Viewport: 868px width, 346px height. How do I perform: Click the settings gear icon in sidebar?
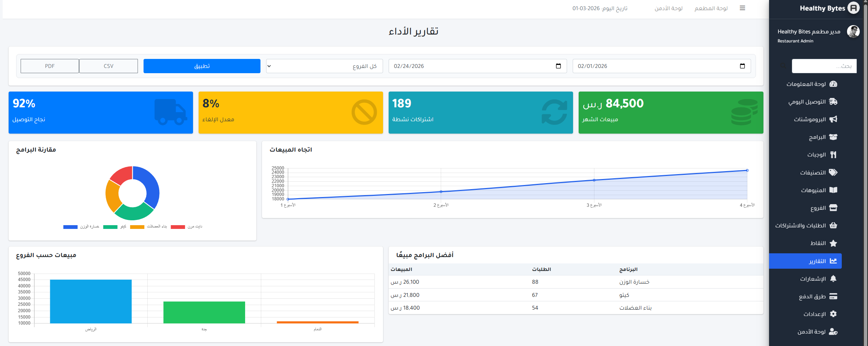pyautogui.click(x=833, y=314)
